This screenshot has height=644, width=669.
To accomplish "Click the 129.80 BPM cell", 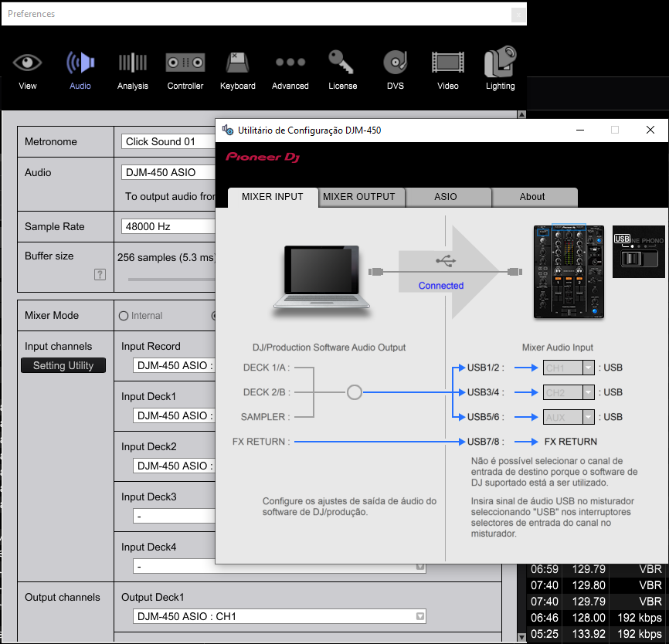I will 589,585.
